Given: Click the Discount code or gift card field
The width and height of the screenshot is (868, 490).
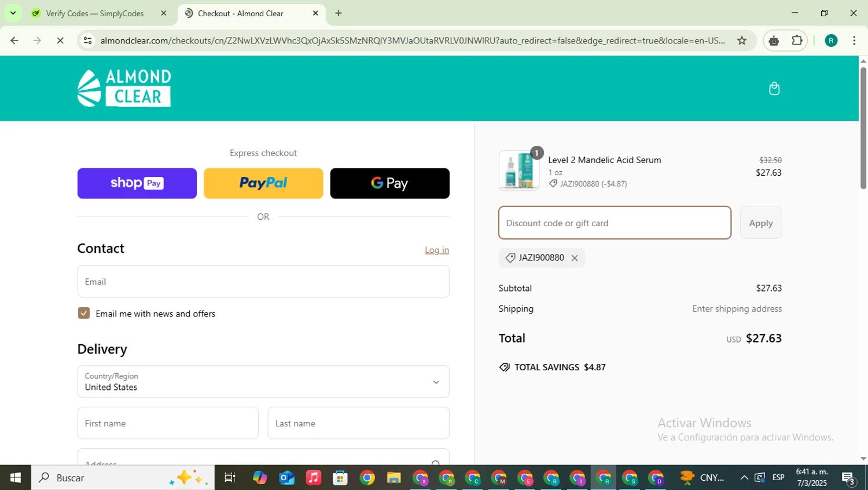Looking at the screenshot, I should pos(615,223).
